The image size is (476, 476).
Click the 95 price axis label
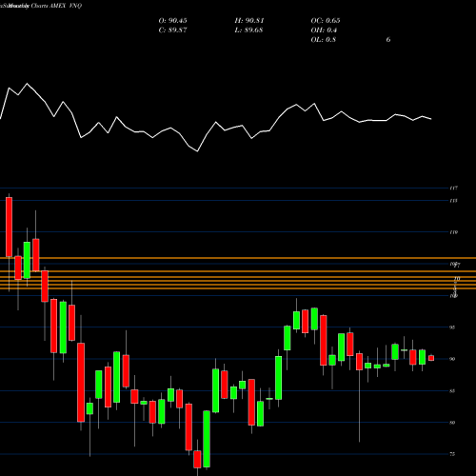point(452,327)
